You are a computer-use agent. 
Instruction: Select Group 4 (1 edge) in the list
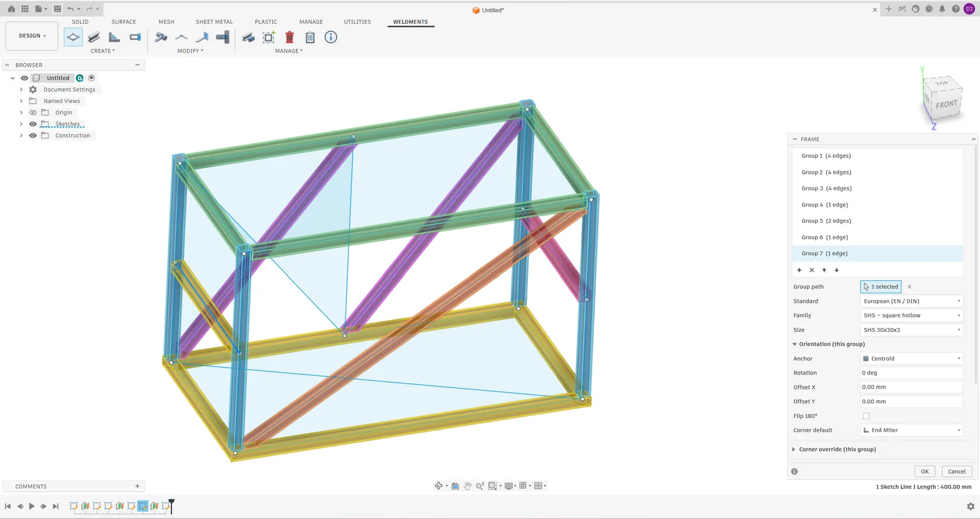tap(878, 205)
